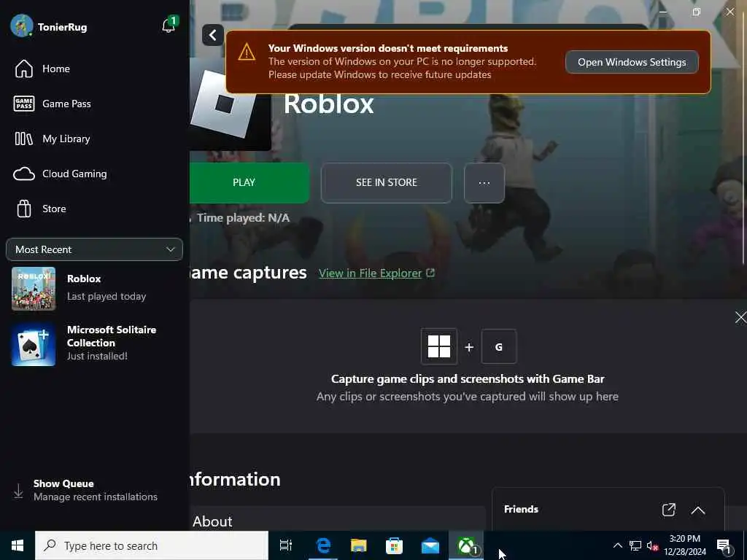Select Microsoft Solitaire Collection thumbnail

coord(34,344)
